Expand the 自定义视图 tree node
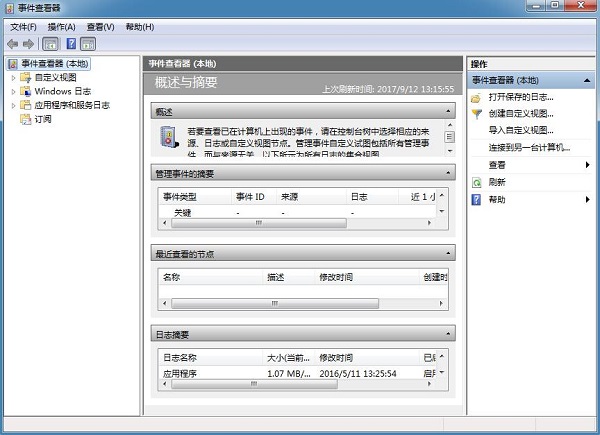The image size is (600, 435). [x=13, y=78]
